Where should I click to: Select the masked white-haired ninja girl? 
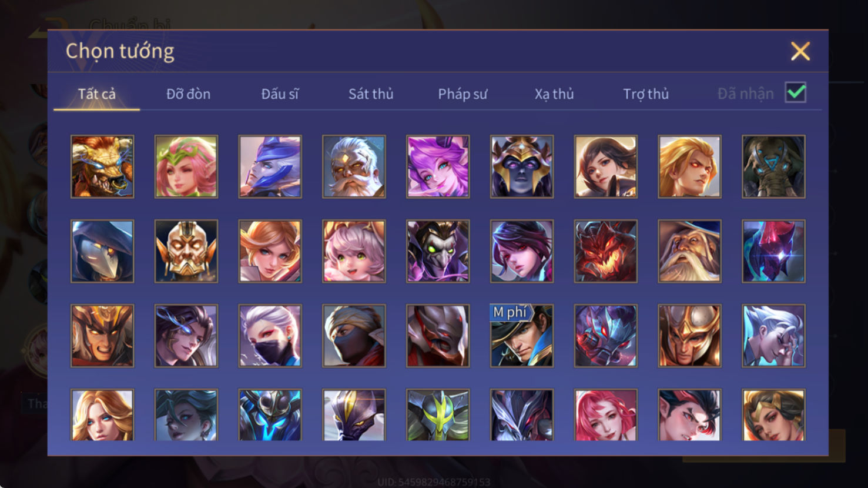tap(270, 336)
